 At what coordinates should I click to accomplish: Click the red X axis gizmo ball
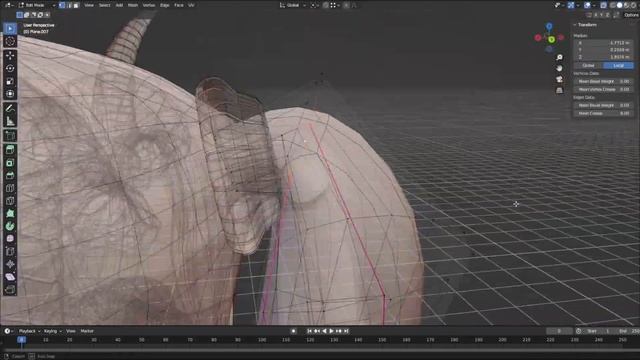(x=538, y=38)
